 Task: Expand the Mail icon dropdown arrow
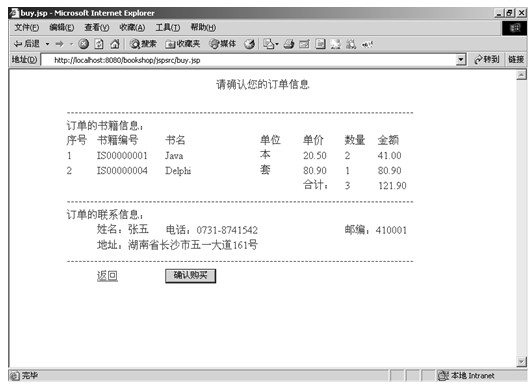277,44
